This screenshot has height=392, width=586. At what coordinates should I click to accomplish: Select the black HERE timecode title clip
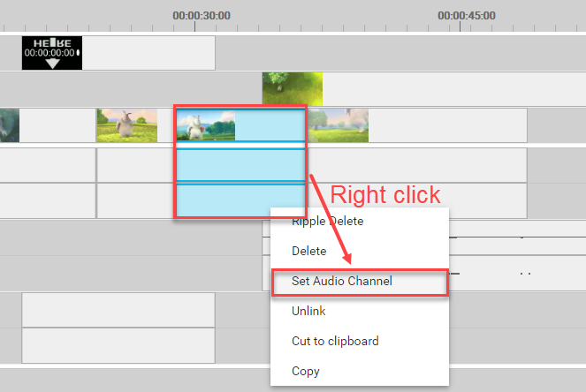[x=52, y=53]
